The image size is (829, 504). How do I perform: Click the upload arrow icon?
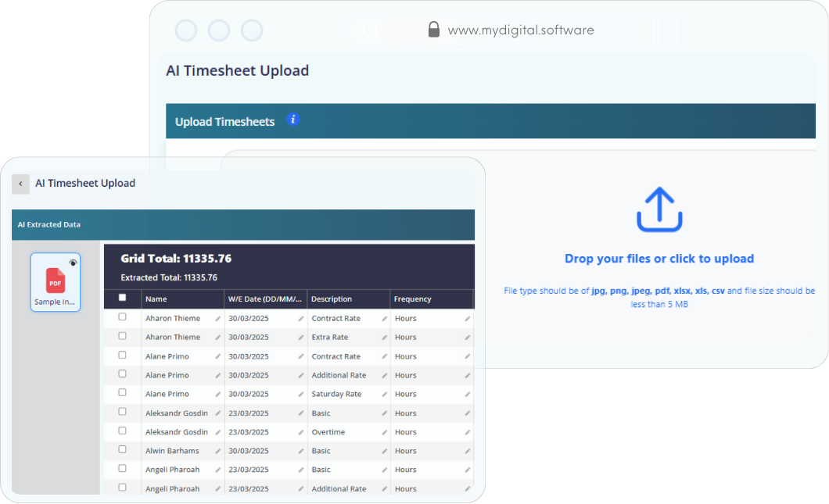pos(659,210)
